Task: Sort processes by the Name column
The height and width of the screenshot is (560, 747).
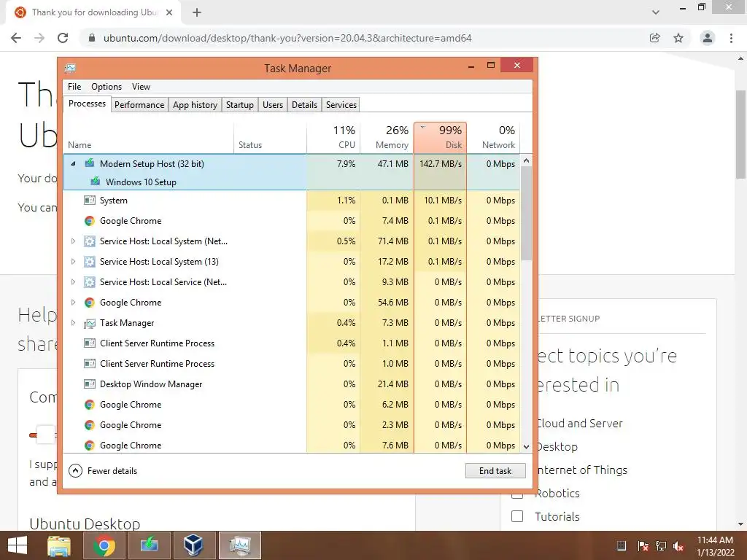Action: [149, 137]
